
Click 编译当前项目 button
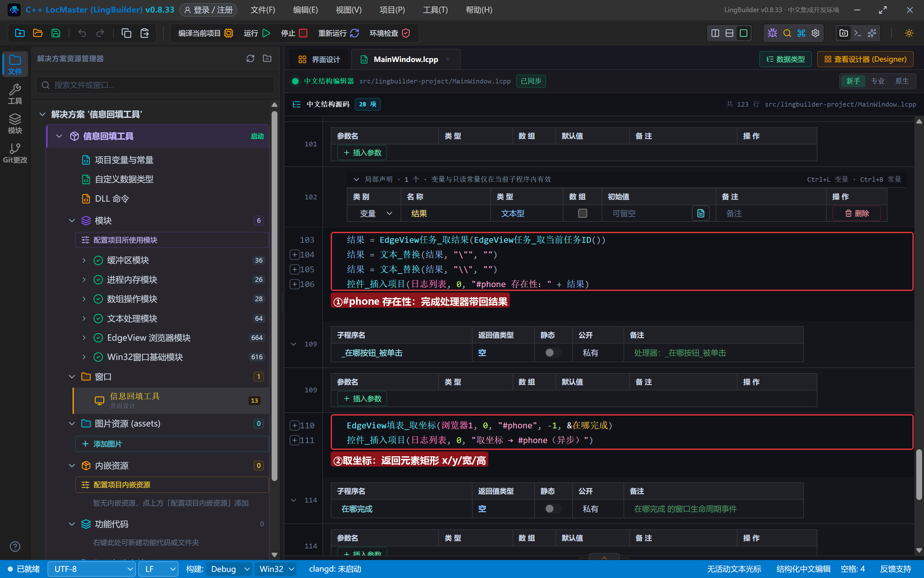(x=205, y=33)
